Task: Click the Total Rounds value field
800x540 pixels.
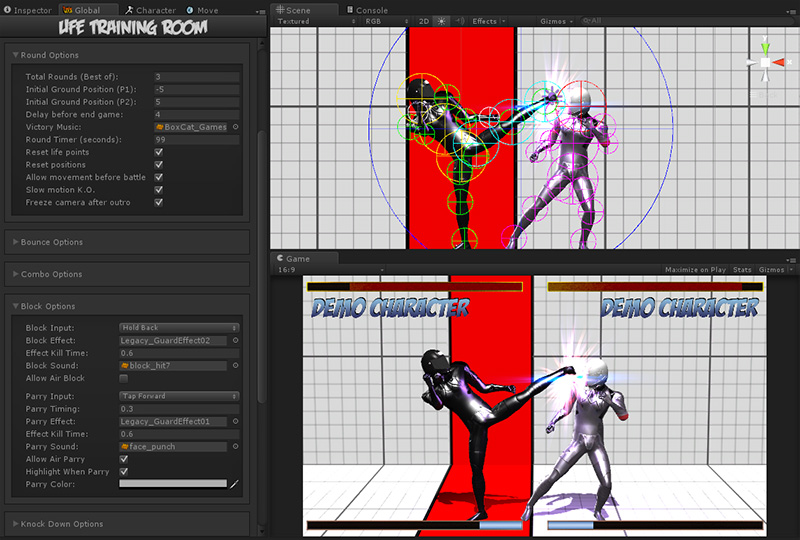Action: (196, 77)
